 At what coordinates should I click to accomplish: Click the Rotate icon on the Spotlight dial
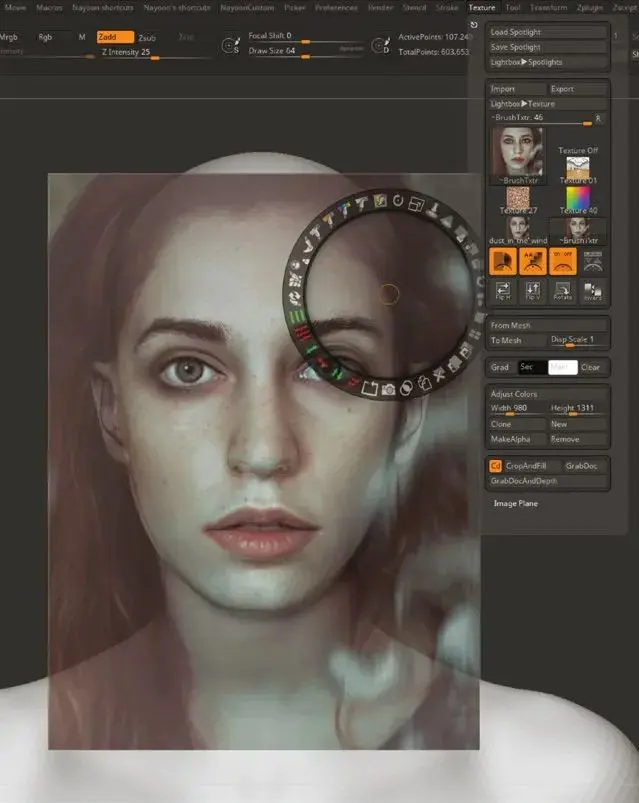(x=398, y=201)
